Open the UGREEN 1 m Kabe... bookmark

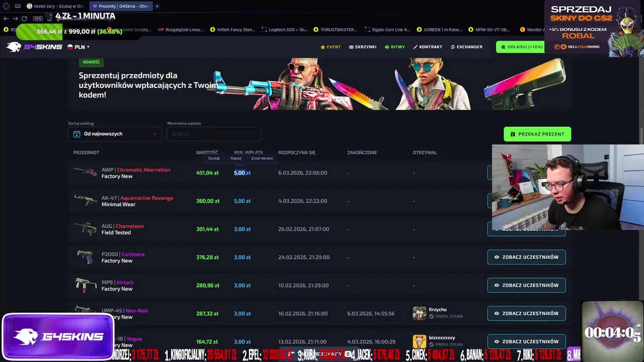pyautogui.click(x=439, y=30)
